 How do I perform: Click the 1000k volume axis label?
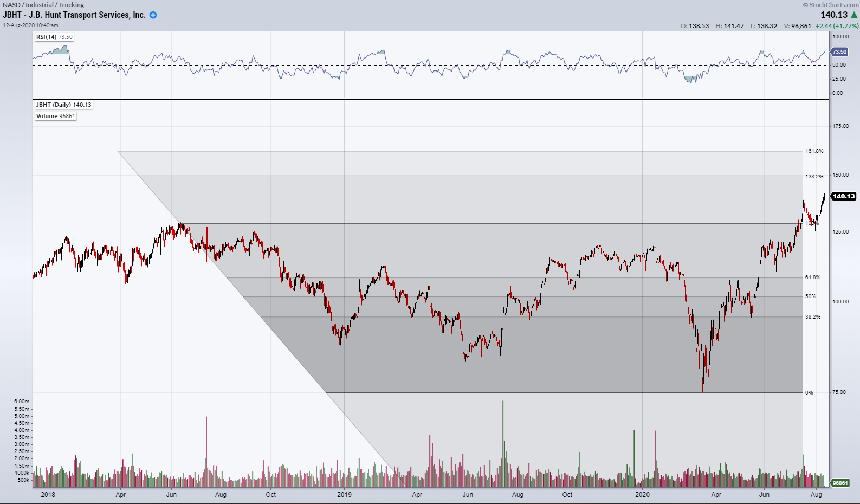click(x=22, y=473)
